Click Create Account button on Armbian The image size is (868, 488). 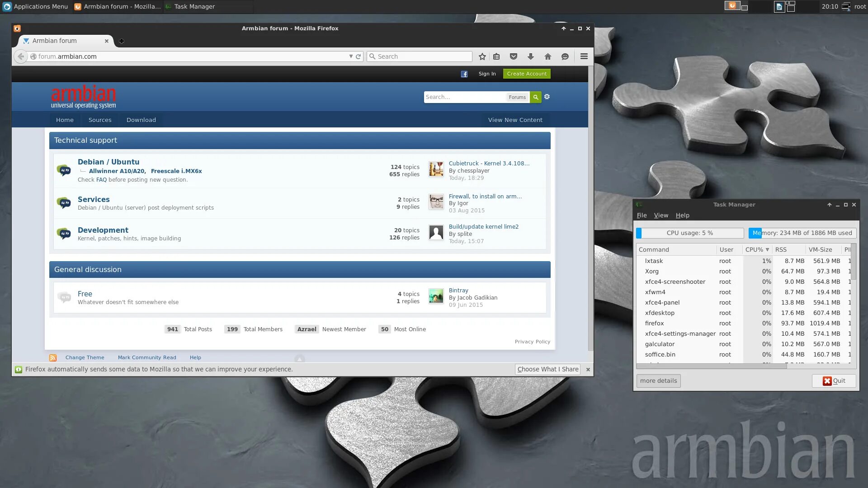[527, 74]
